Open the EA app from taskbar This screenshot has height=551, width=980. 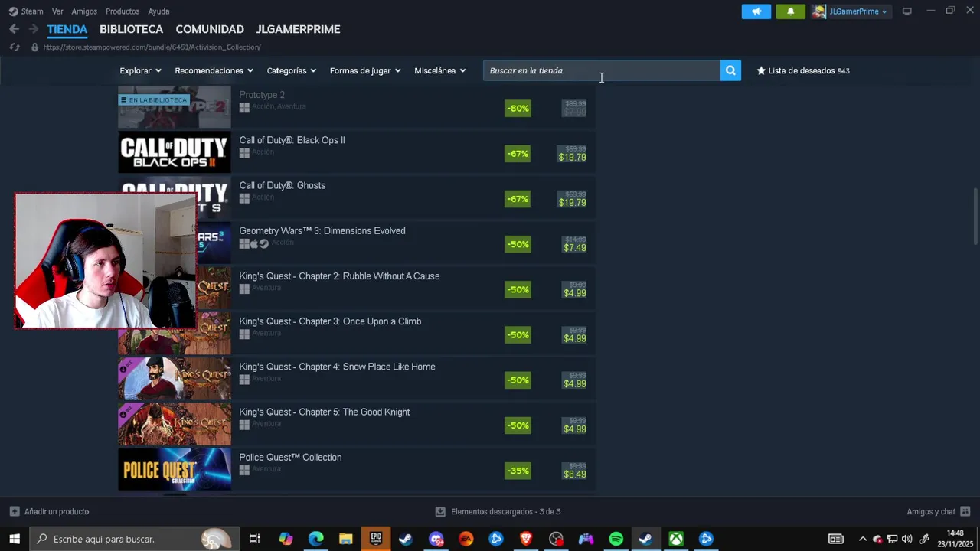click(x=465, y=539)
